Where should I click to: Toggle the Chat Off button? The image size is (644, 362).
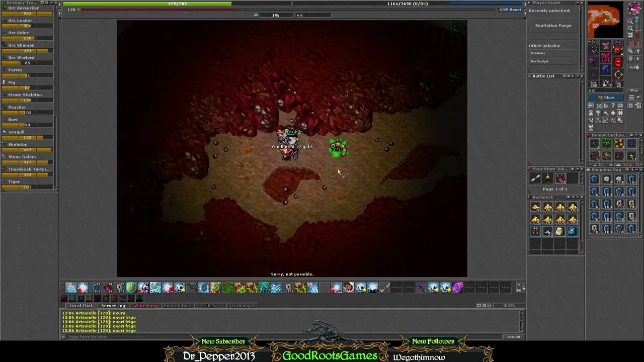[x=514, y=337]
